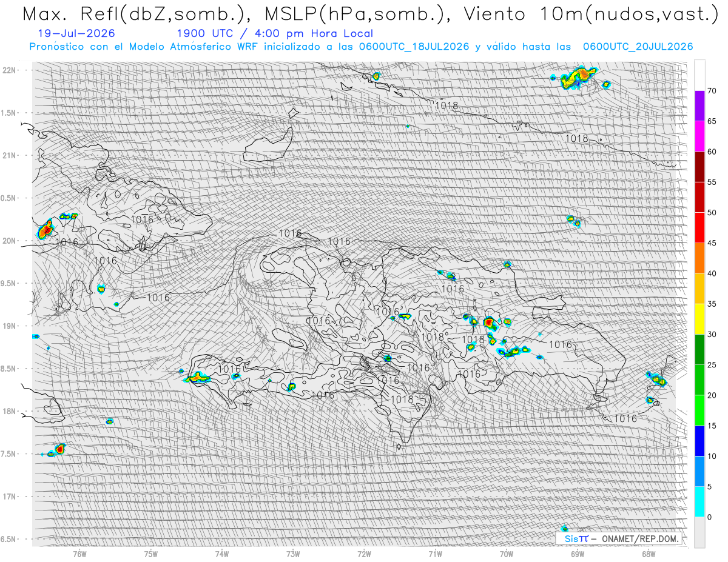Screen dimensions: 728x562
Task: Click the dark blue 10–15 dBZ swatch
Action: tap(699, 441)
